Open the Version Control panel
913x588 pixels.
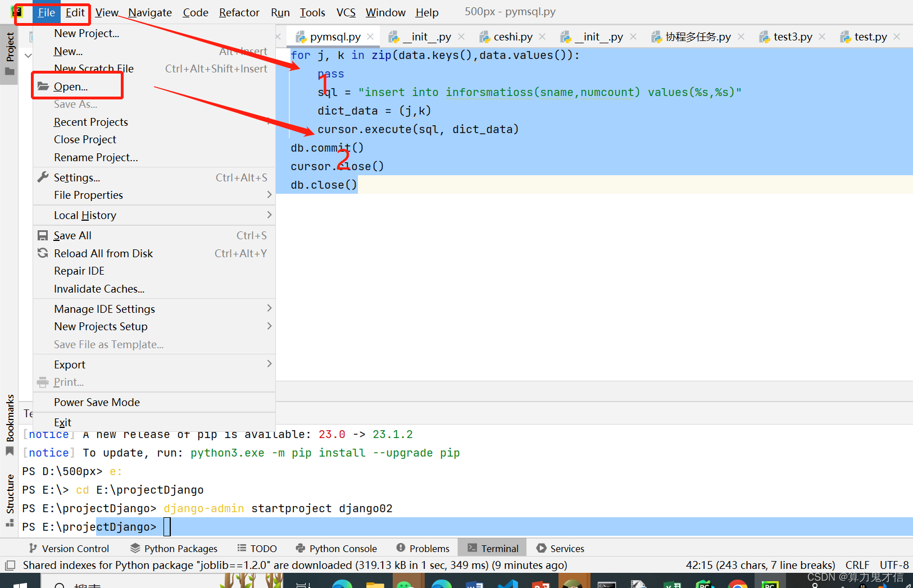[75, 548]
